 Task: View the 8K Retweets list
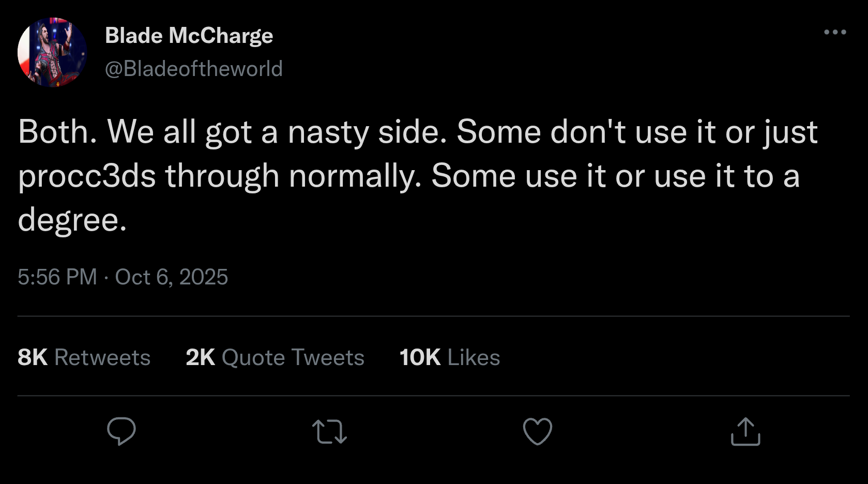(x=84, y=357)
